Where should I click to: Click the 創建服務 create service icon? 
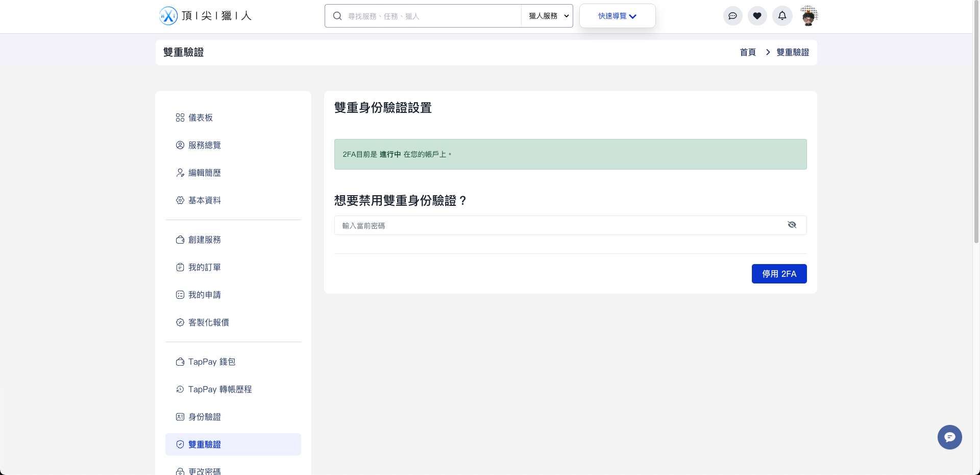(x=179, y=240)
